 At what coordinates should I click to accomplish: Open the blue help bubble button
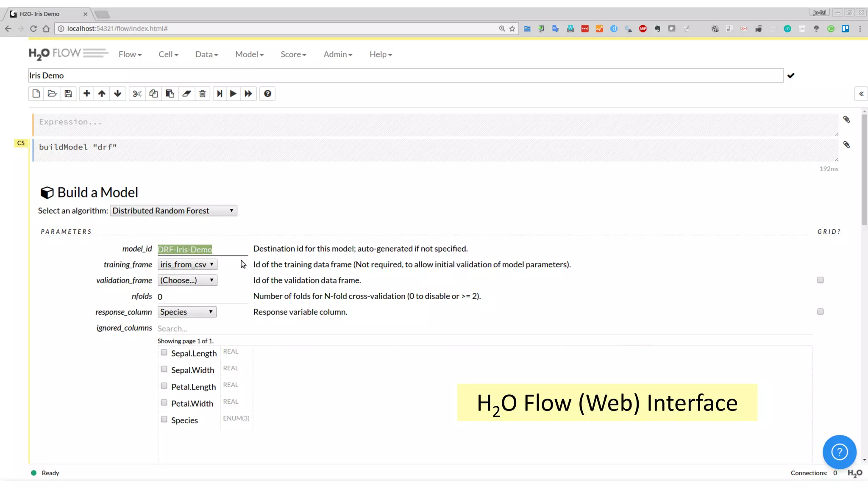coord(839,452)
